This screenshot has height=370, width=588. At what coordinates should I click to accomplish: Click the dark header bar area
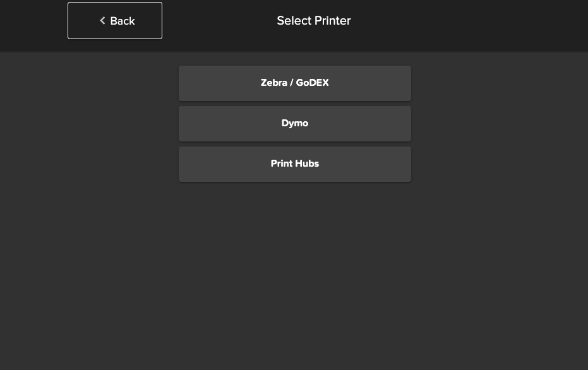tap(442, 25)
